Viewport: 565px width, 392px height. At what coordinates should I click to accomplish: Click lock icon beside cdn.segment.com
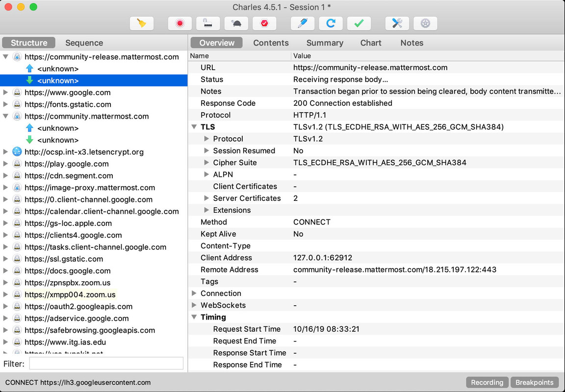[17, 175]
